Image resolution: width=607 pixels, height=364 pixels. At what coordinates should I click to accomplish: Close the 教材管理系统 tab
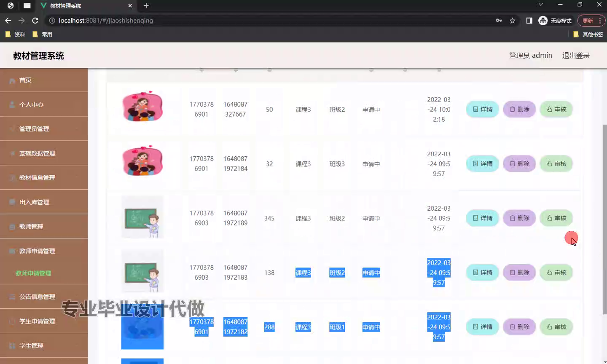tap(130, 5)
